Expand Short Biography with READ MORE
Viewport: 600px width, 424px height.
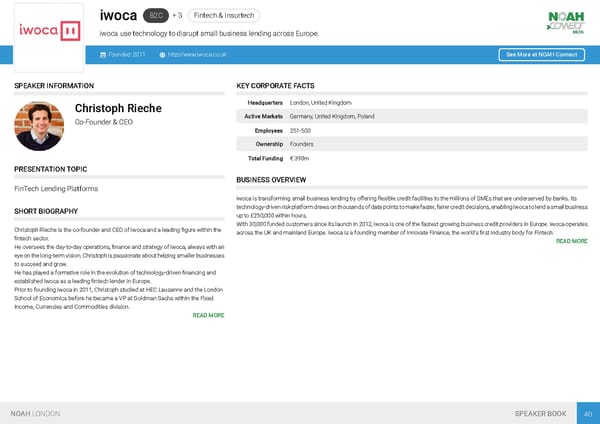pyautogui.click(x=207, y=316)
